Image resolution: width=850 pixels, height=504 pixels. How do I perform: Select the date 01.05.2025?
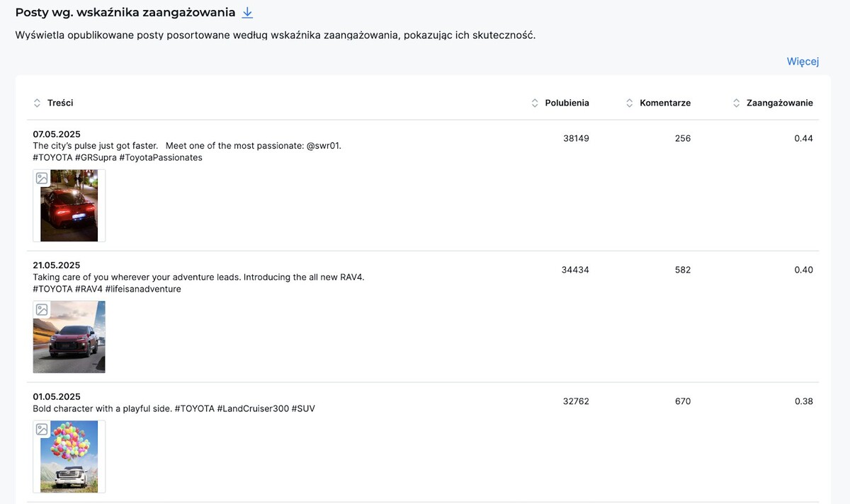pos(57,396)
